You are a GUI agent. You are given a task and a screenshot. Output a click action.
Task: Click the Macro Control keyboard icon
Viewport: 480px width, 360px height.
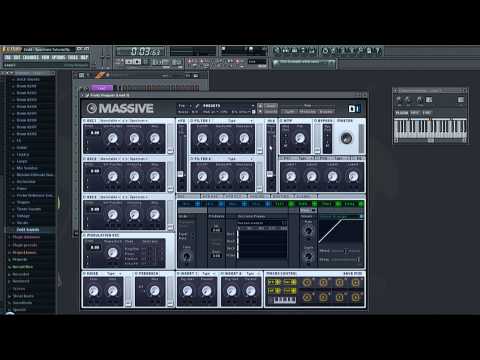[284, 300]
